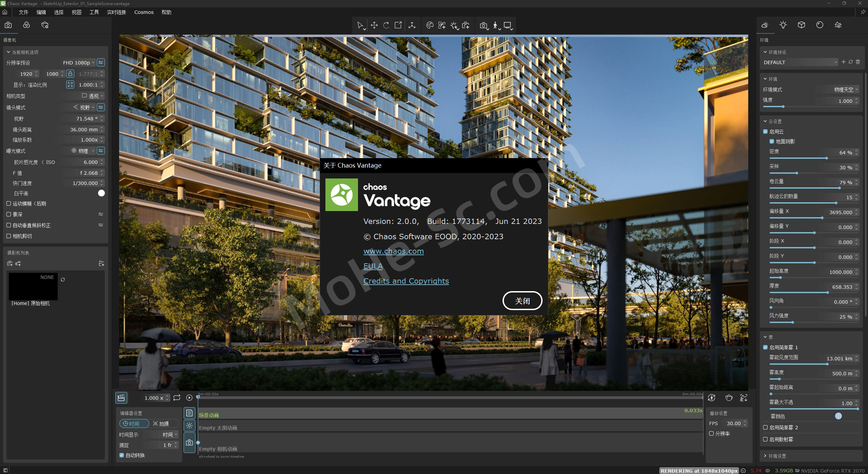
Task: Open exposure mode settings icon
Action: coord(101,151)
